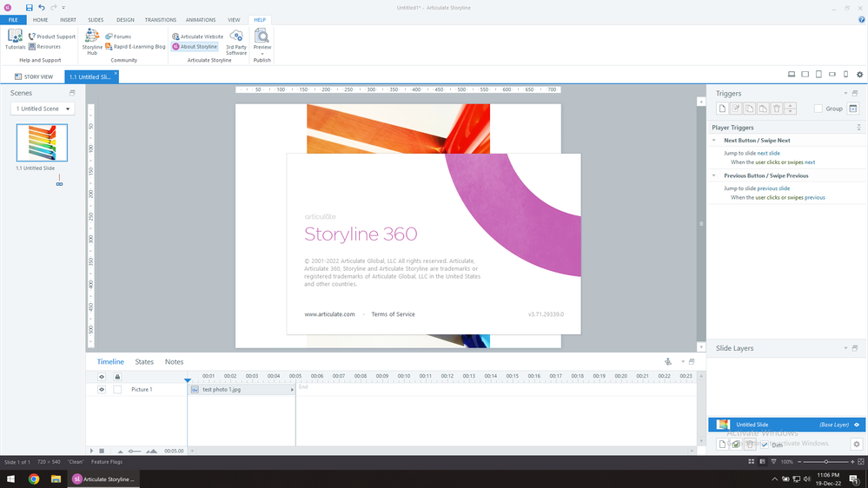Screen dimensions: 868x488
Task: Open the Resources help item
Action: tap(44, 47)
